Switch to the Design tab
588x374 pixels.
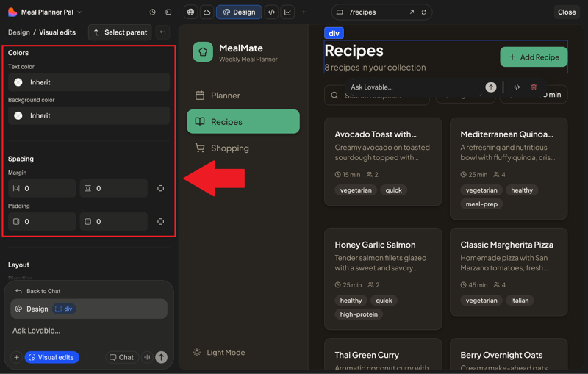(x=238, y=12)
